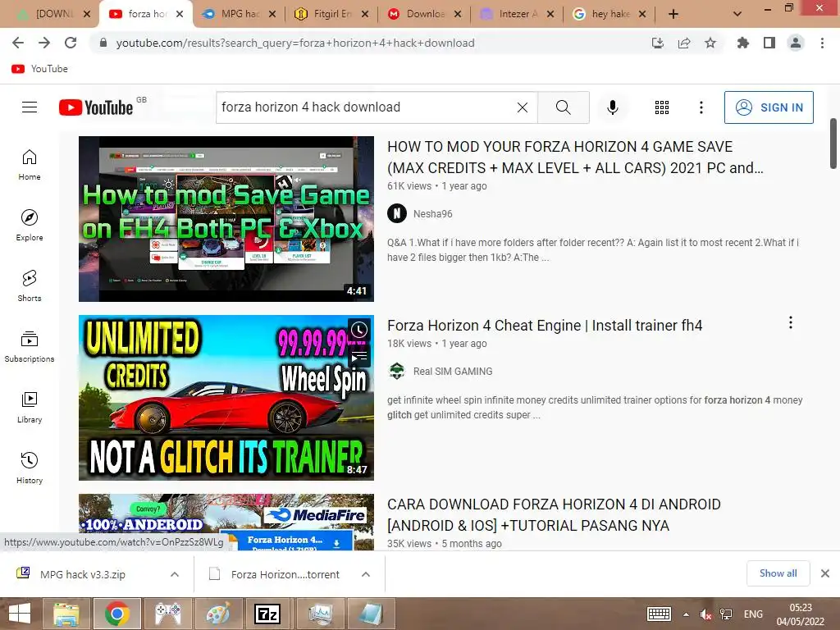Toggle Chrome side panel icon
This screenshot has height=630, width=840.
pyautogui.click(x=769, y=43)
